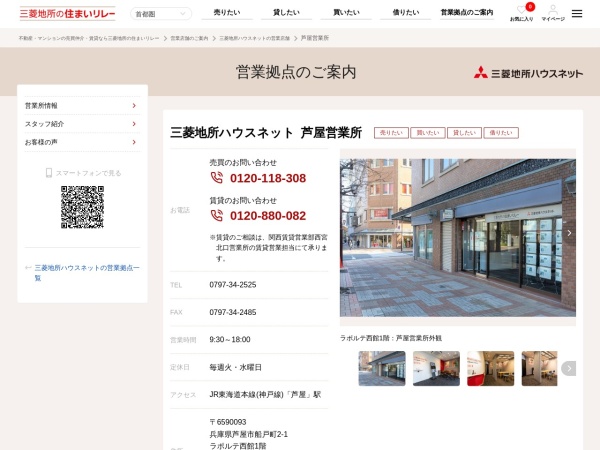The width and height of the screenshot is (600, 450).
Task: Select the exterior photo thumbnail
Action: (382, 368)
